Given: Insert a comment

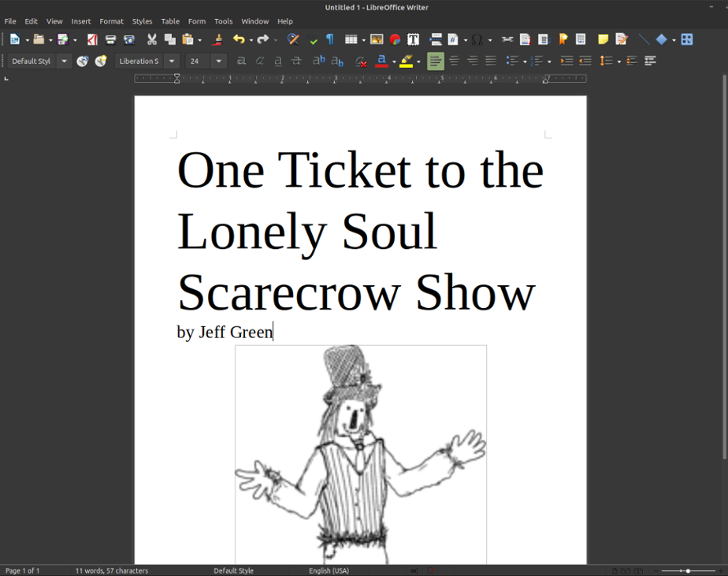Looking at the screenshot, I should click(x=601, y=39).
